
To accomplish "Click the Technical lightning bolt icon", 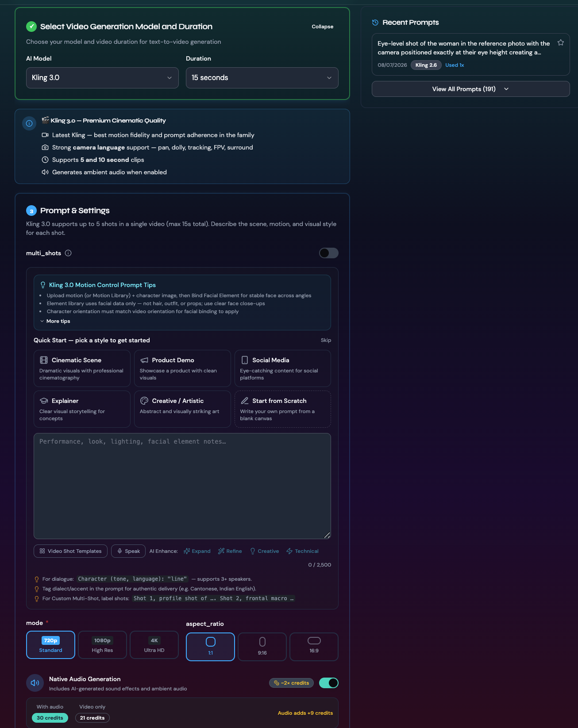I will tap(289, 551).
